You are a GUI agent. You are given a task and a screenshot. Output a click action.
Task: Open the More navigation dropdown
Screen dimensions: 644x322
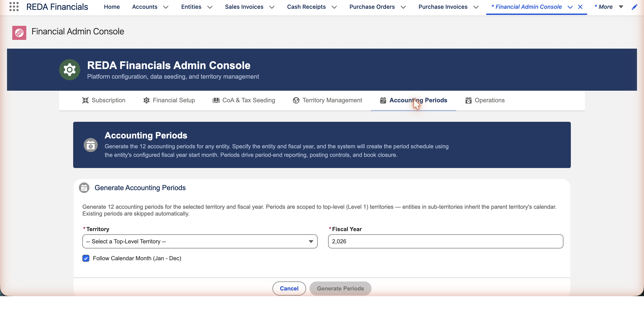pyautogui.click(x=609, y=7)
